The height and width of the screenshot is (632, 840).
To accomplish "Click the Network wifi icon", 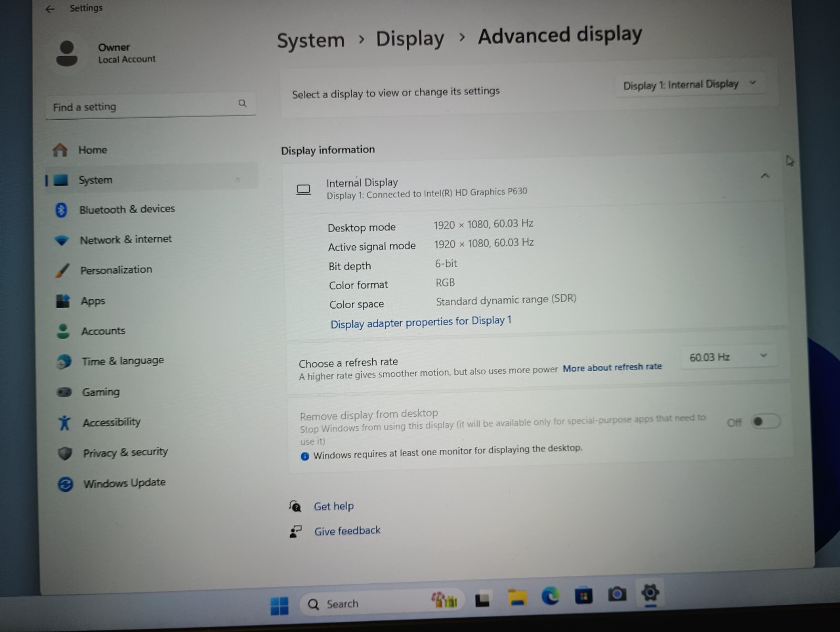I will [x=62, y=240].
